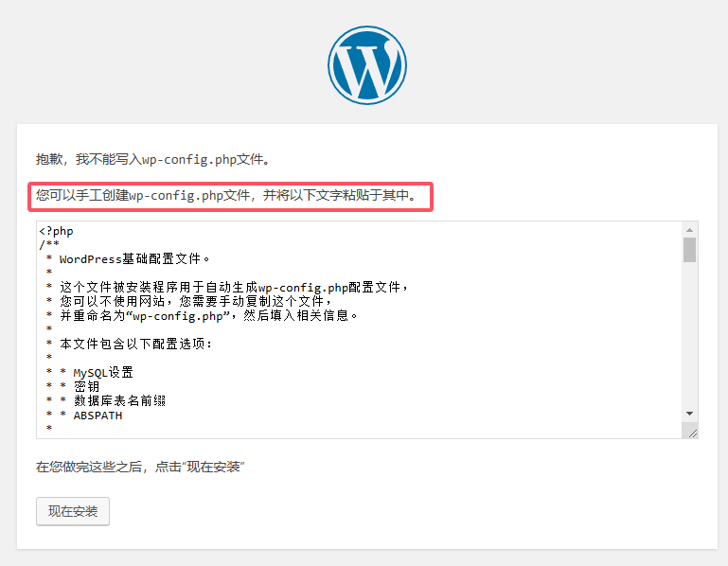Viewport: 728px width, 566px height.
Task: Click the textarea scrollbar up arrow
Action: coord(689,230)
